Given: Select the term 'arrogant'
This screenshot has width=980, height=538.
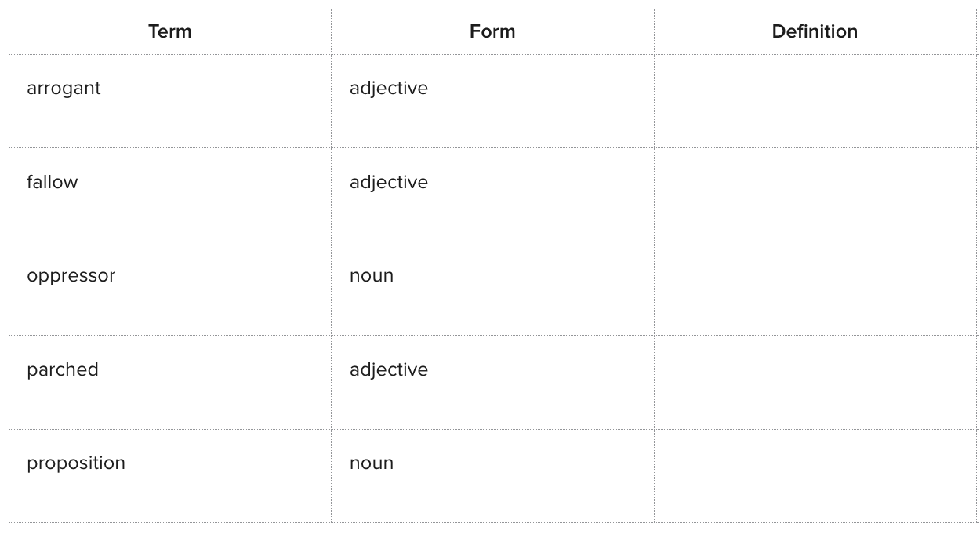Looking at the screenshot, I should 64,89.
